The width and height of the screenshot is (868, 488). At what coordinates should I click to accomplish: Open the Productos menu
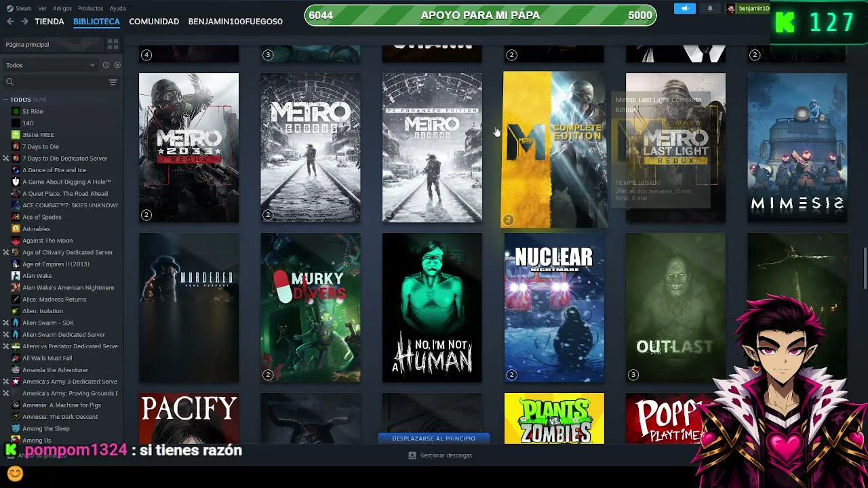pyautogui.click(x=91, y=8)
